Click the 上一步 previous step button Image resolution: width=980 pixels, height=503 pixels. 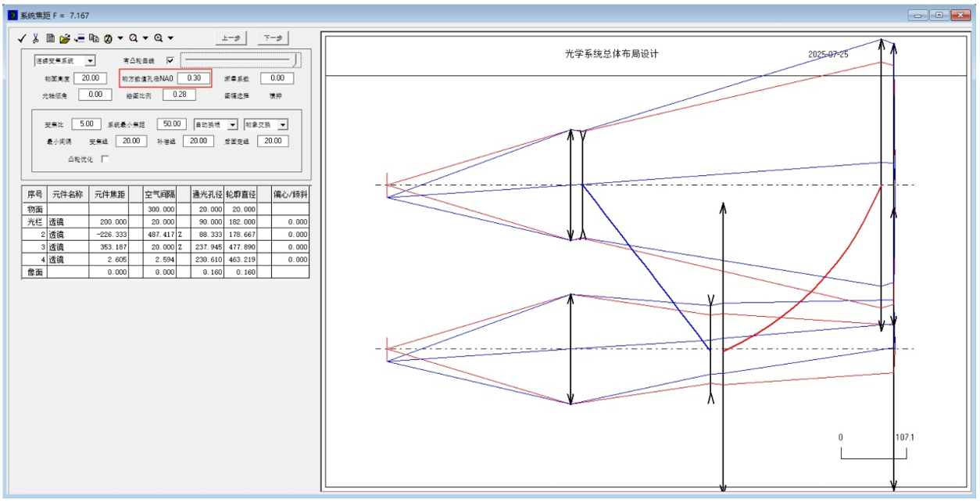[x=231, y=38]
